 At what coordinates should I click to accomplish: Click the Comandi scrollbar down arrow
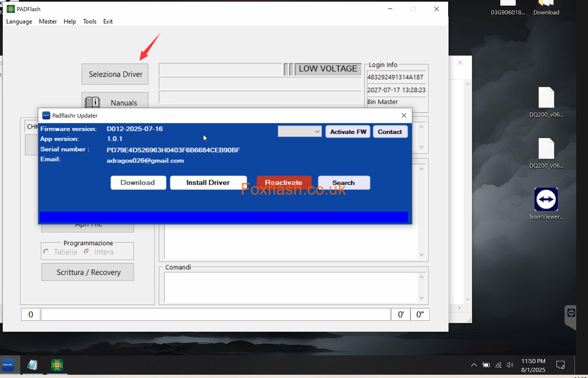click(x=422, y=298)
